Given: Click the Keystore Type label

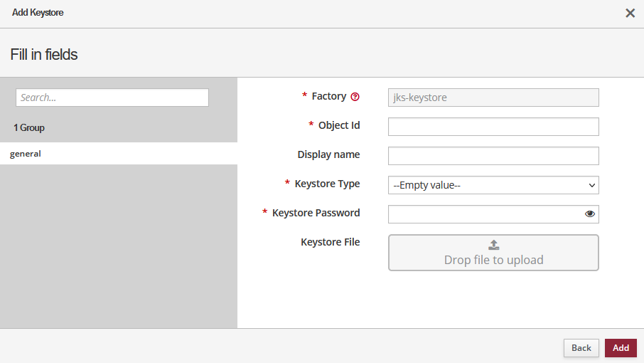Looking at the screenshot, I should click(327, 184).
